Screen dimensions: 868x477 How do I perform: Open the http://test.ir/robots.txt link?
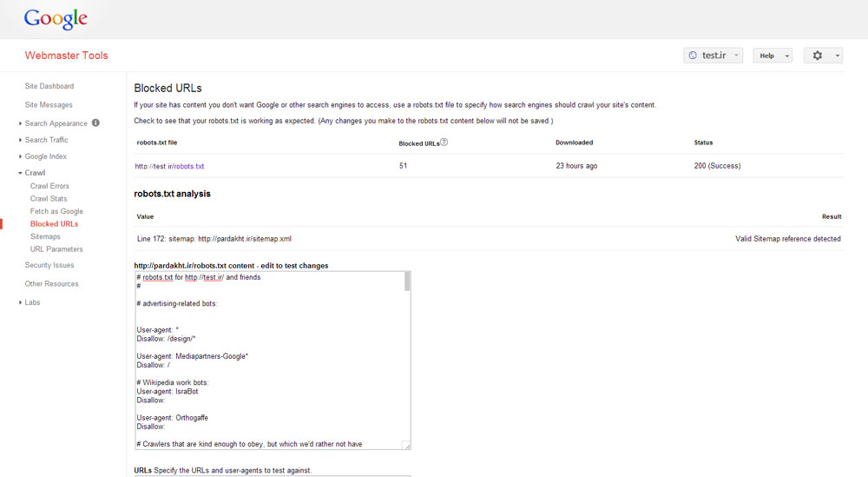pyautogui.click(x=169, y=166)
